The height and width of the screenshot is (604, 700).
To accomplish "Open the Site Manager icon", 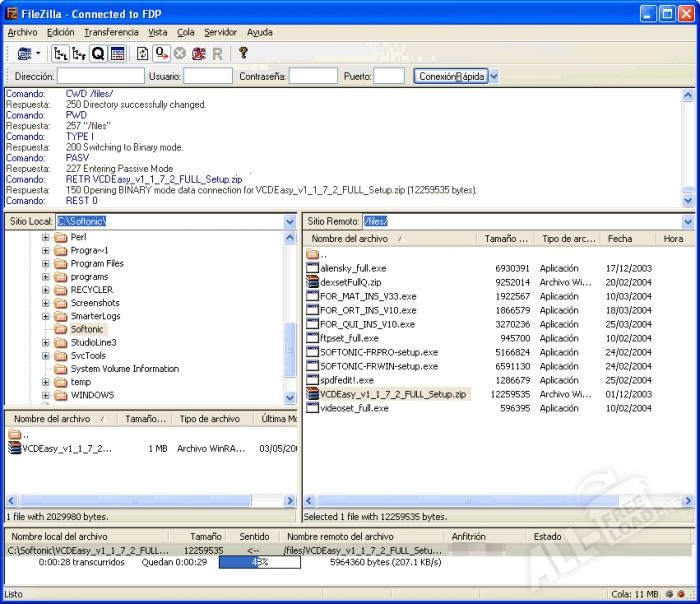I will pos(21,53).
